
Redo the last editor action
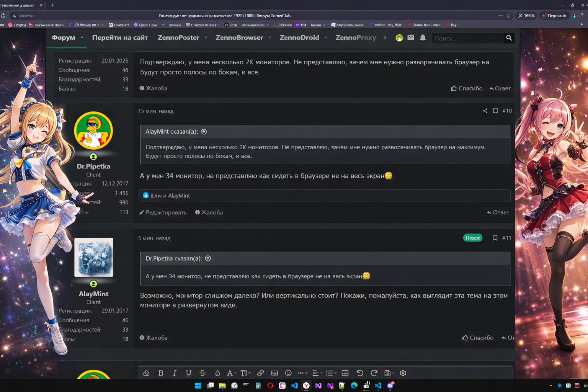[x=374, y=373]
